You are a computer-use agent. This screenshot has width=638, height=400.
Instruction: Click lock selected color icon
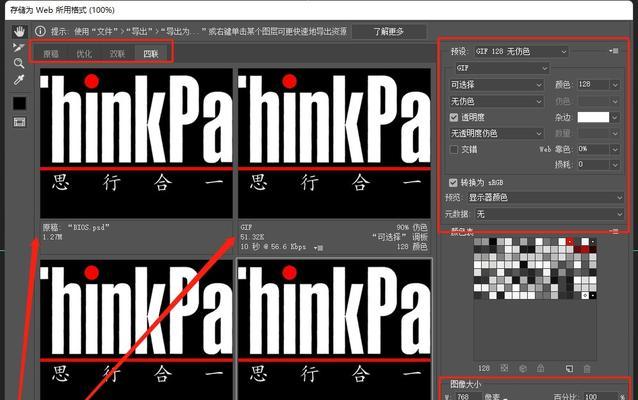click(541, 368)
